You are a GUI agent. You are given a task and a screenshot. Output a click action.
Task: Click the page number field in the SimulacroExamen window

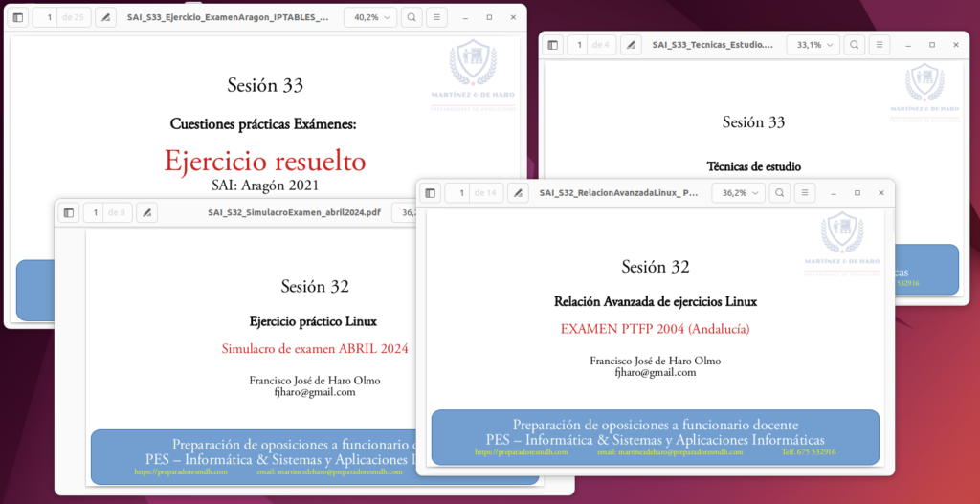click(x=95, y=213)
